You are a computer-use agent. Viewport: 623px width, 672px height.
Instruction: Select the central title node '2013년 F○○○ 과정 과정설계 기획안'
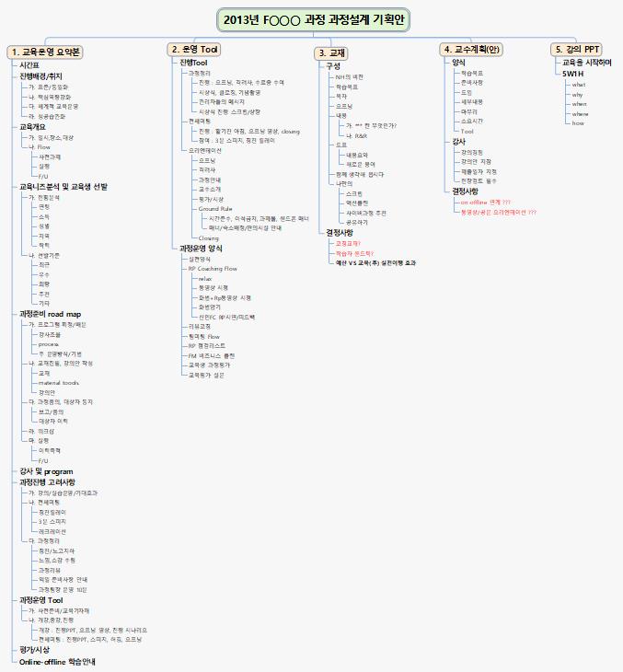[x=314, y=19]
